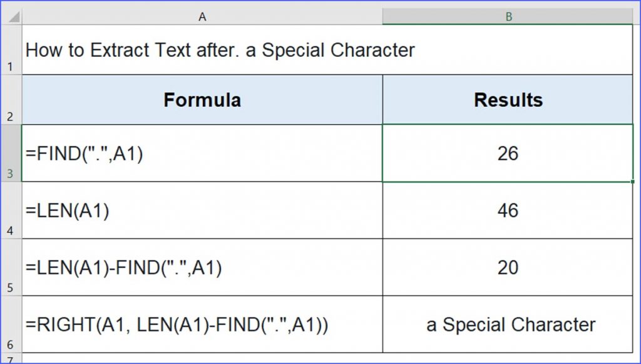The width and height of the screenshot is (641, 364).
Task: Select the cell showing 20
Action: (508, 268)
